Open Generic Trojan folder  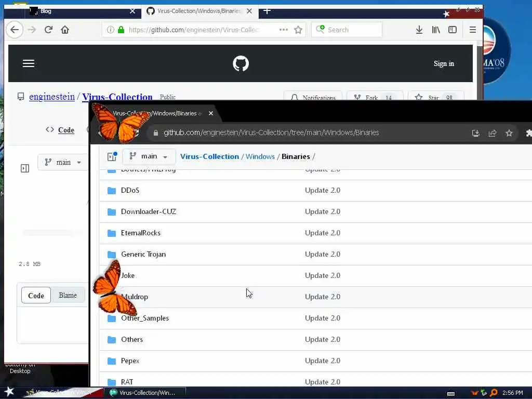click(143, 255)
